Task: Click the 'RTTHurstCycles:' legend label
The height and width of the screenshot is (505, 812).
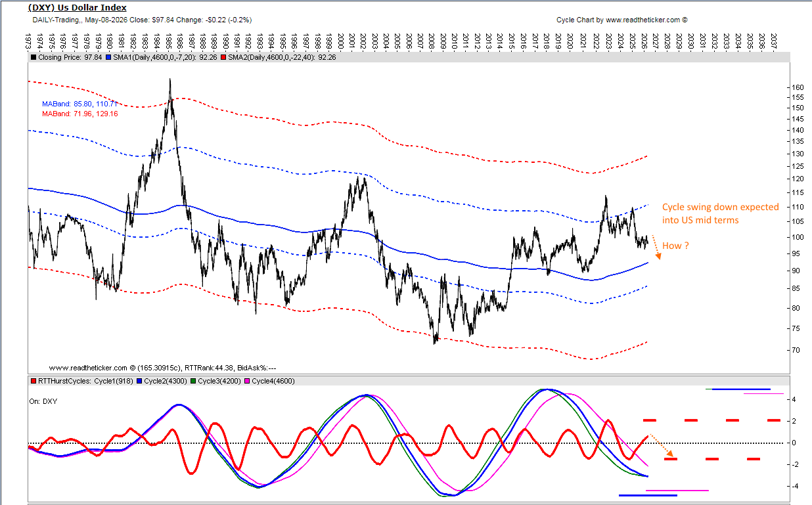Action: pyautogui.click(x=65, y=381)
